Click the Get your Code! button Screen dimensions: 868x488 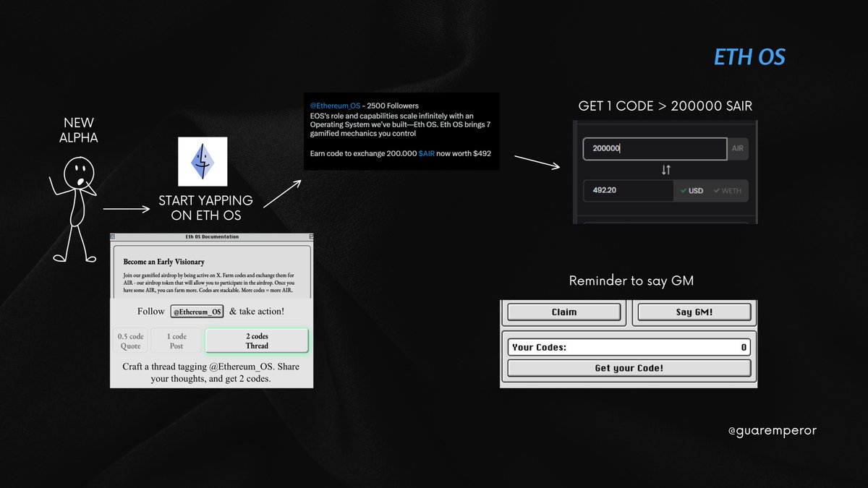[629, 368]
